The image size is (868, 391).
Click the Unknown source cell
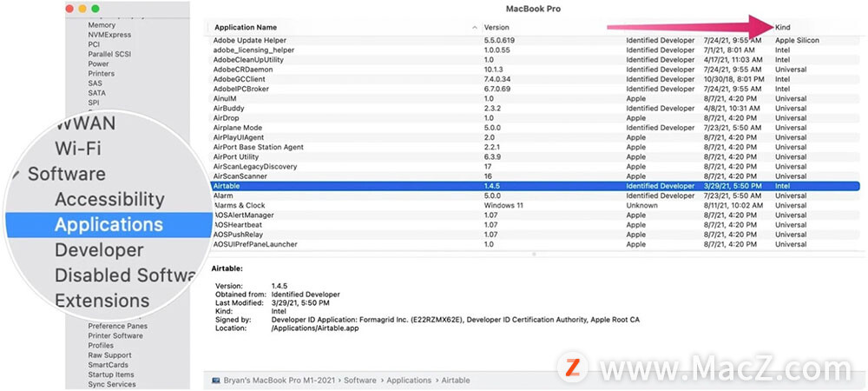pos(641,205)
